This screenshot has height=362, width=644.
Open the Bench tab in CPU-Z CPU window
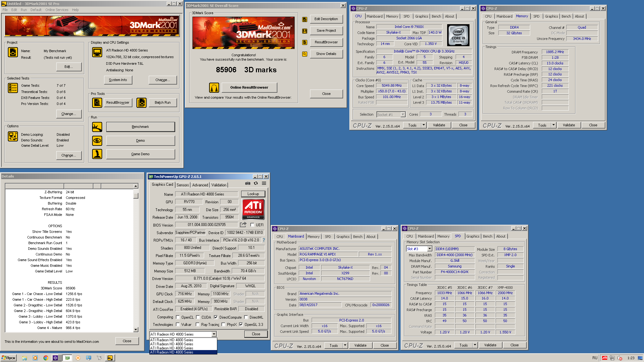(x=436, y=16)
